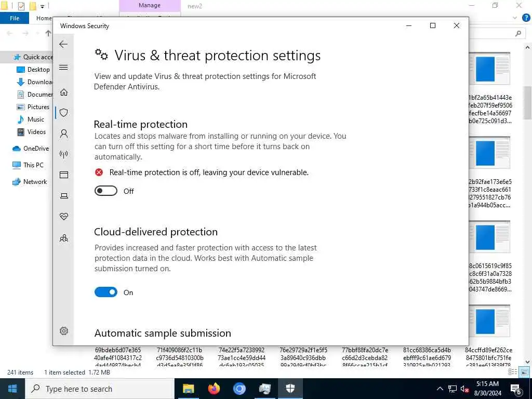The width and height of the screenshot is (532, 399).
Task: Click the scroll-up arrow in Explorer
Action: point(528,47)
